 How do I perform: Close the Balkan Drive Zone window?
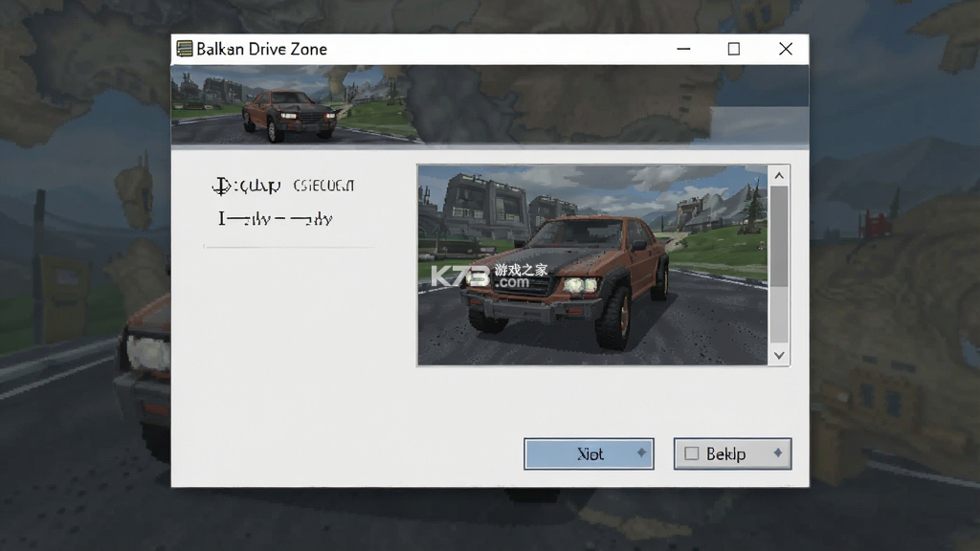[786, 49]
